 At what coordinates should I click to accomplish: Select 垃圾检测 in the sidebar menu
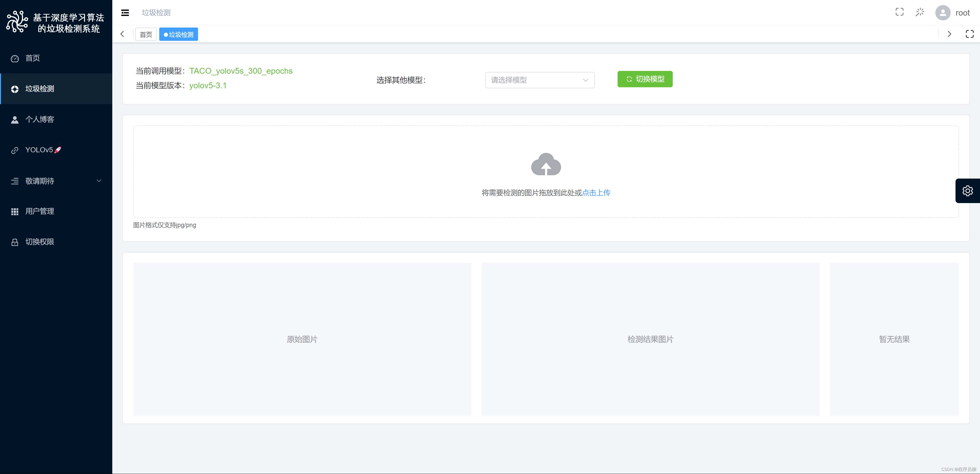56,89
